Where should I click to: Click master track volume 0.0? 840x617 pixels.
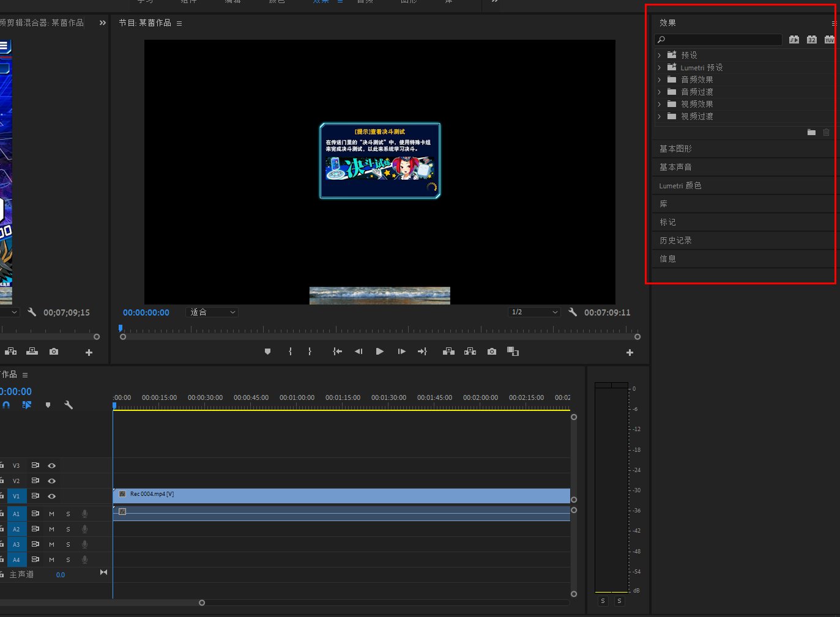click(61, 575)
